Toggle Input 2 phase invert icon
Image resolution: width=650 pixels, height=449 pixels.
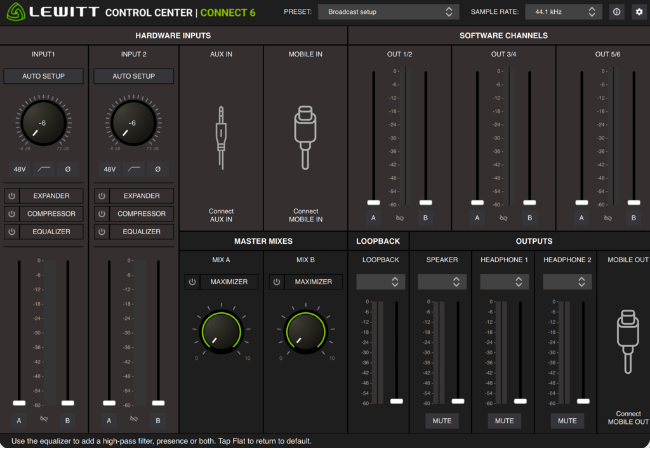coord(158,169)
